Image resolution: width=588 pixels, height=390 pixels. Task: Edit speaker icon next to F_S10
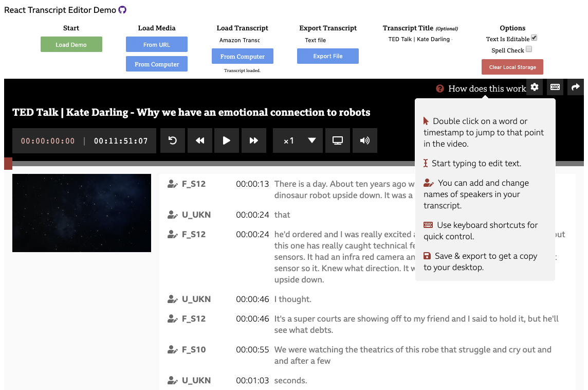tap(173, 349)
